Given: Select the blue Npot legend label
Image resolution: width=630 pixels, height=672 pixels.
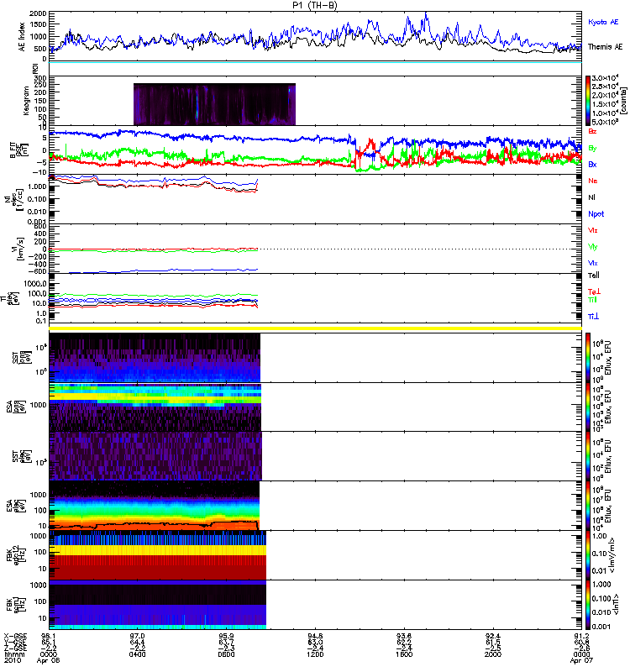Looking at the screenshot, I should [596, 214].
